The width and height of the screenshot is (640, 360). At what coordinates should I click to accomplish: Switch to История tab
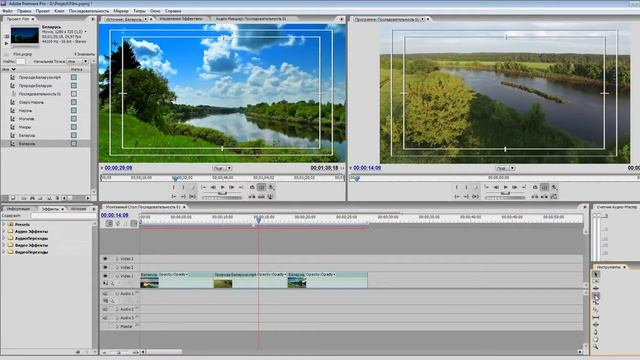click(78, 209)
